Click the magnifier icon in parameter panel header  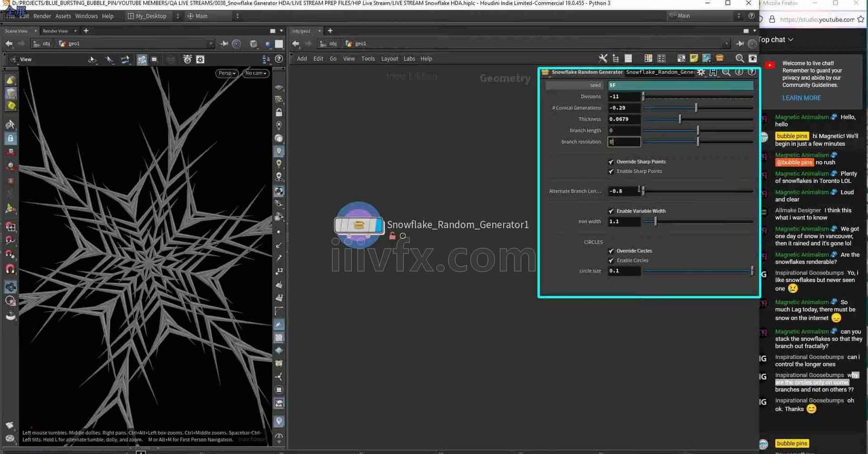[x=726, y=72]
